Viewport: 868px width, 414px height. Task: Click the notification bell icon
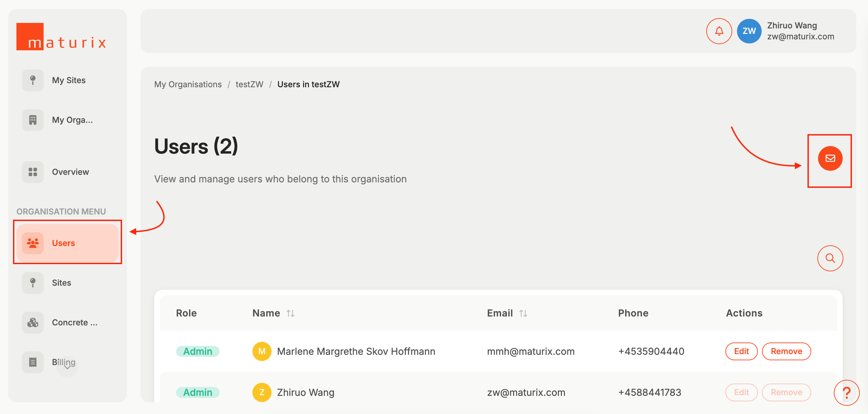[x=719, y=31]
